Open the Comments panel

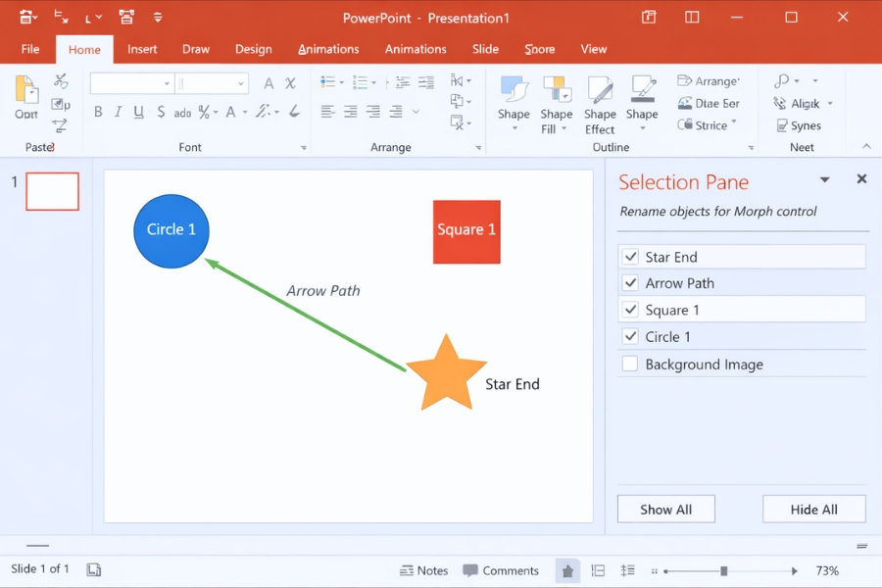point(501,570)
